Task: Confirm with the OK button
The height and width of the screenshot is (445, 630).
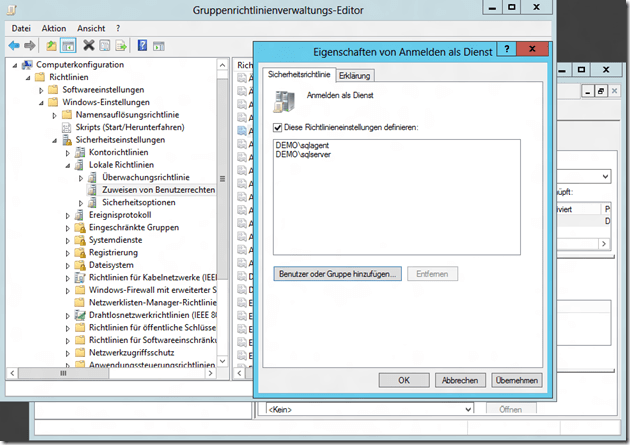Action: click(404, 380)
